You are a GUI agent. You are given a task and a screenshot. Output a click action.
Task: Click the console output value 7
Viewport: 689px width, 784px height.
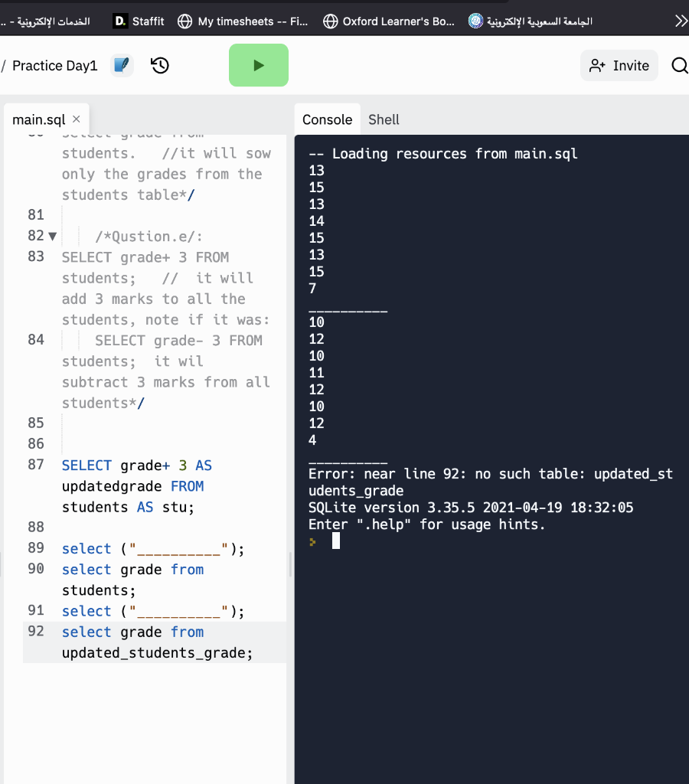[x=312, y=289]
